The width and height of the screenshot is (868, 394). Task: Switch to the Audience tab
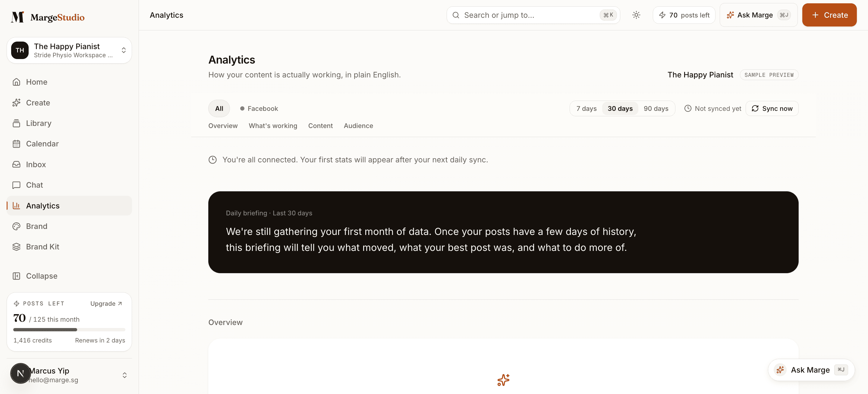coord(358,126)
